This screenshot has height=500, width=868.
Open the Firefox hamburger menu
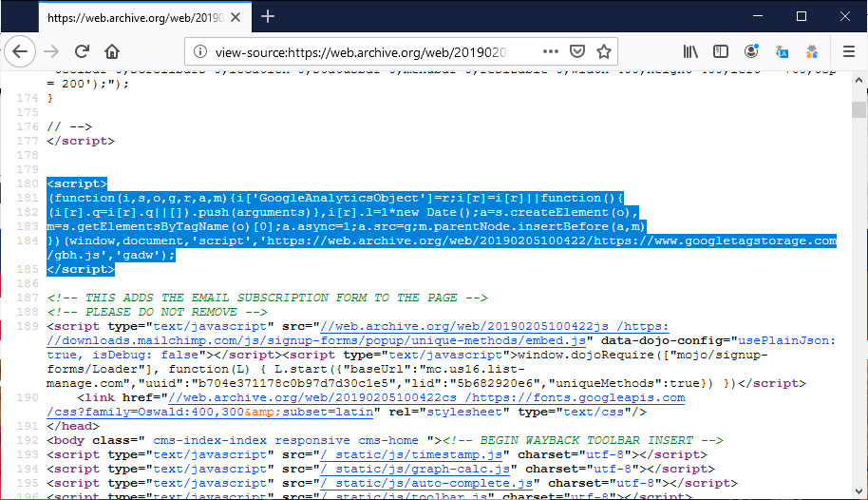[x=849, y=51]
